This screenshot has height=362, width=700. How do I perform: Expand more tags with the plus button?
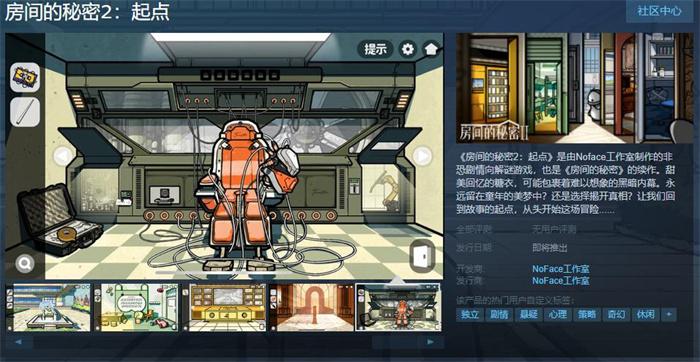[669, 314]
